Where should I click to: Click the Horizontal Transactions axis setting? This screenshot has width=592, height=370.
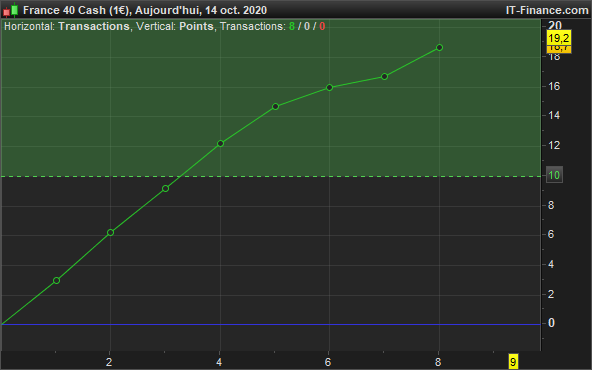(x=67, y=26)
